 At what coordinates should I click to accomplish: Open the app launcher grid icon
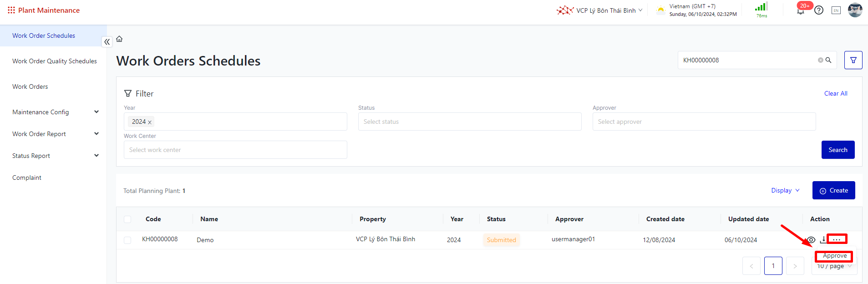[11, 10]
